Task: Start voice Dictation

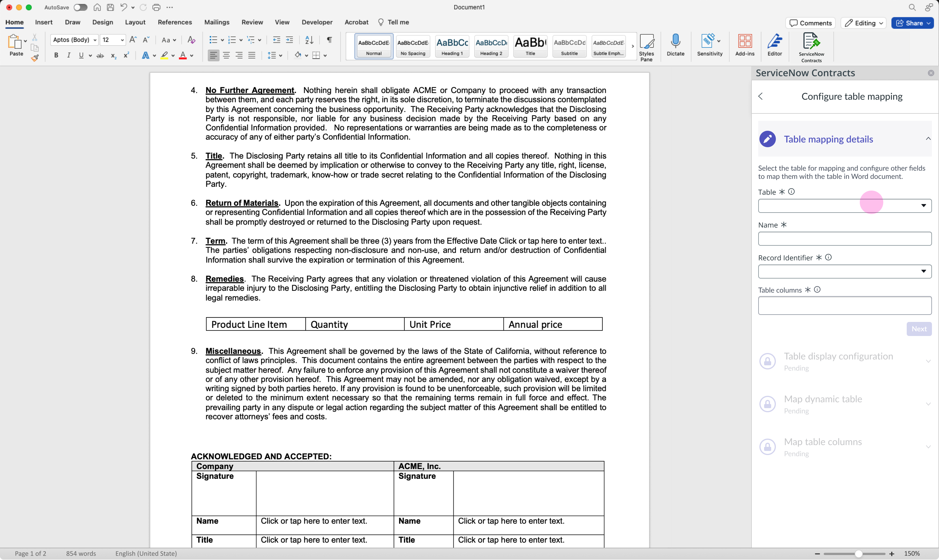Action: click(x=675, y=45)
